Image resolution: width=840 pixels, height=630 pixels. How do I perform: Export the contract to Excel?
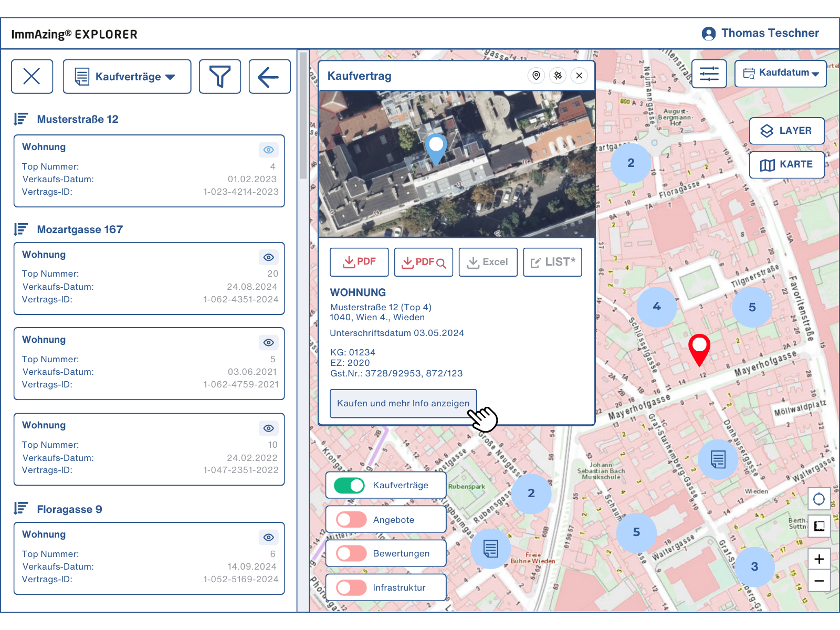[x=488, y=262]
